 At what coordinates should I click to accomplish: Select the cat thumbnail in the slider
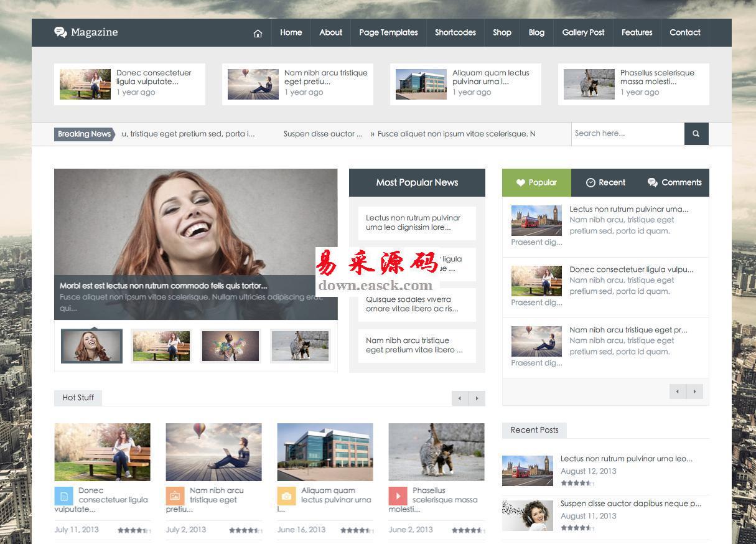click(x=300, y=346)
